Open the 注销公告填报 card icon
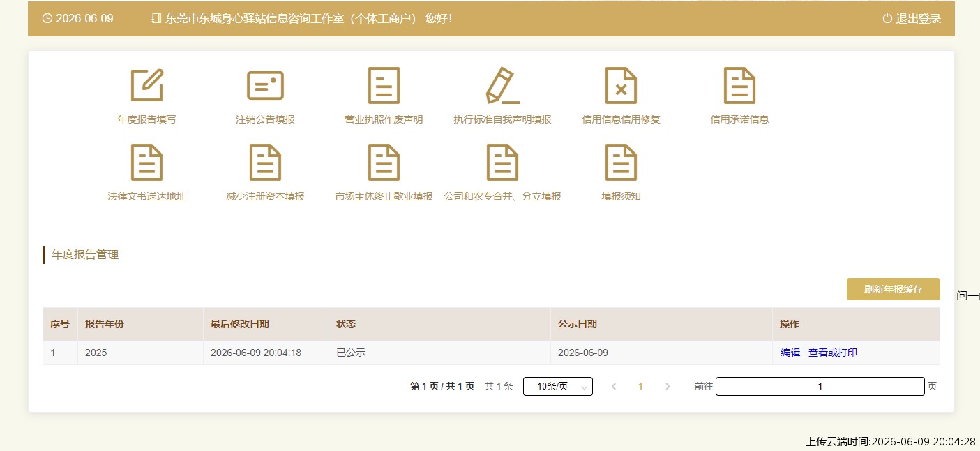This screenshot has width=980, height=451. point(265,85)
